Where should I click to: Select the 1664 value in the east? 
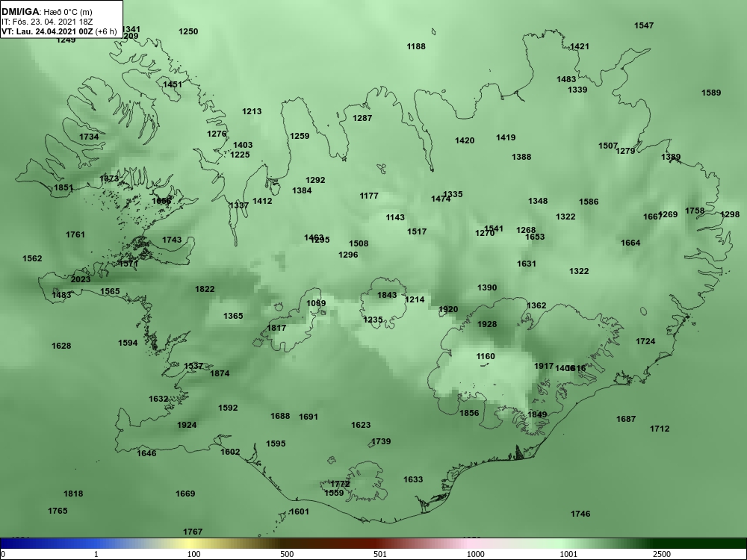click(x=630, y=243)
